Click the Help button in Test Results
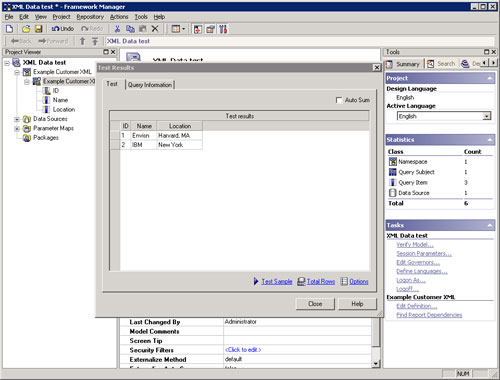This screenshot has height=380, width=500. click(x=357, y=304)
